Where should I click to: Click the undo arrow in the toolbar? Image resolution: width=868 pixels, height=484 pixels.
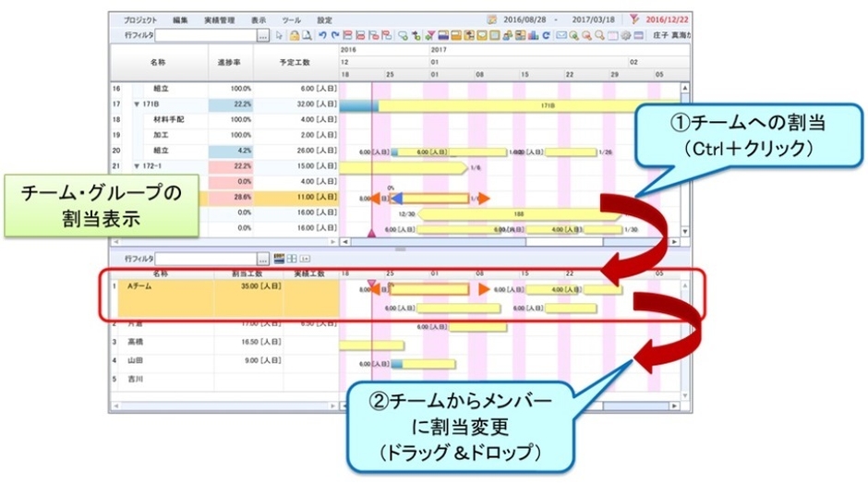point(320,35)
